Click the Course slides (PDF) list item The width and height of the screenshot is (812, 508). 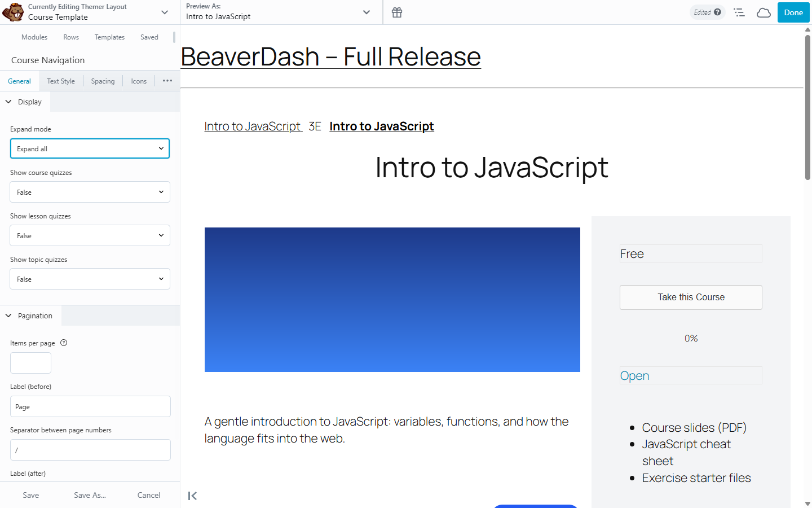pos(694,427)
